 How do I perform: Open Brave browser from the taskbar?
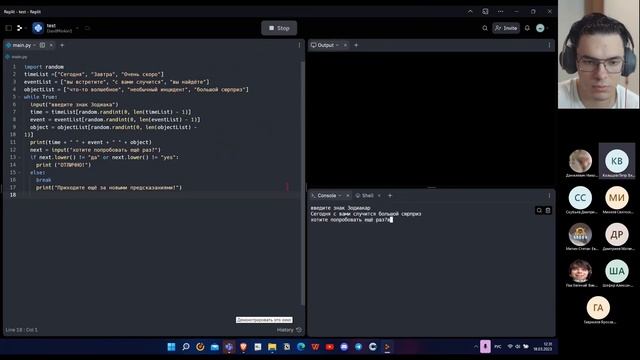(243, 347)
